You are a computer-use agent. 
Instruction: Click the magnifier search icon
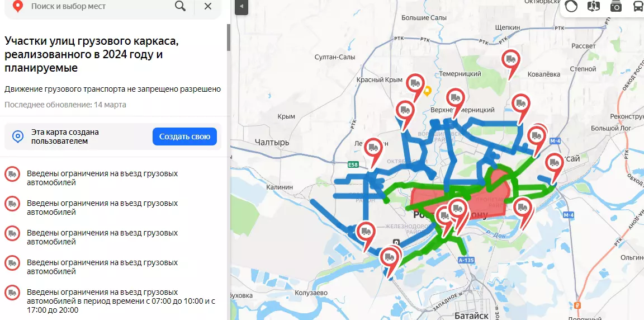click(x=180, y=6)
